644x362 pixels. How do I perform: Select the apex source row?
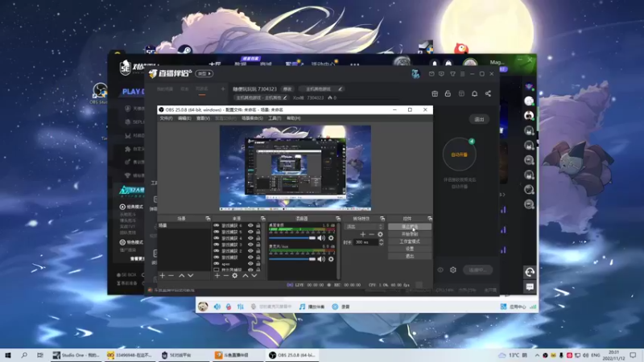[x=237, y=264]
